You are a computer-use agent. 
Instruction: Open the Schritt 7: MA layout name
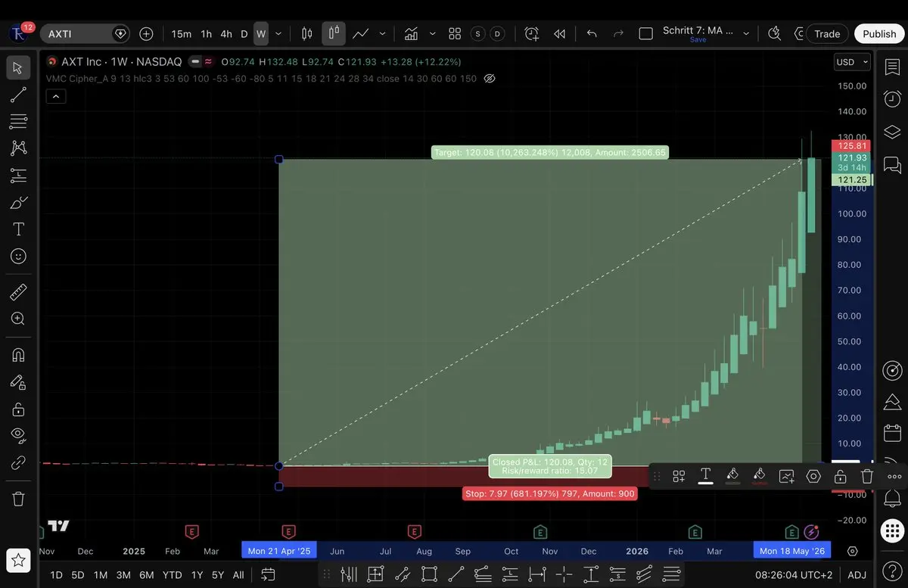[x=698, y=30]
